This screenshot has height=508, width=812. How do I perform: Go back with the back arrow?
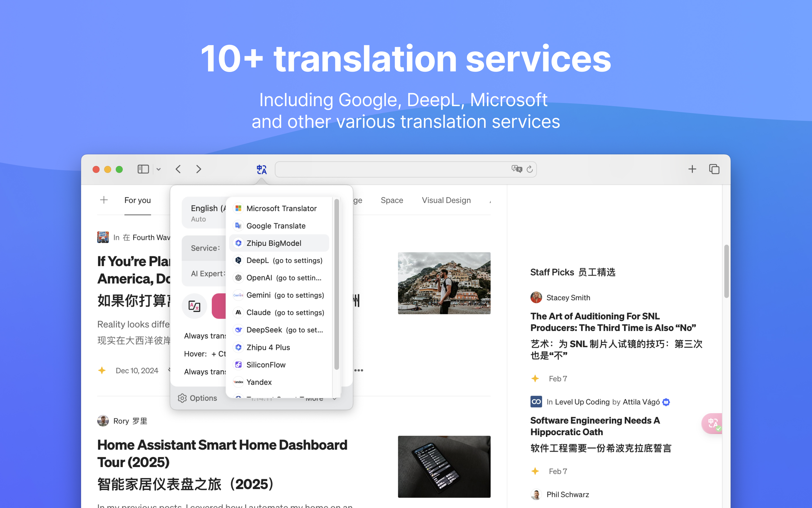[x=178, y=169]
